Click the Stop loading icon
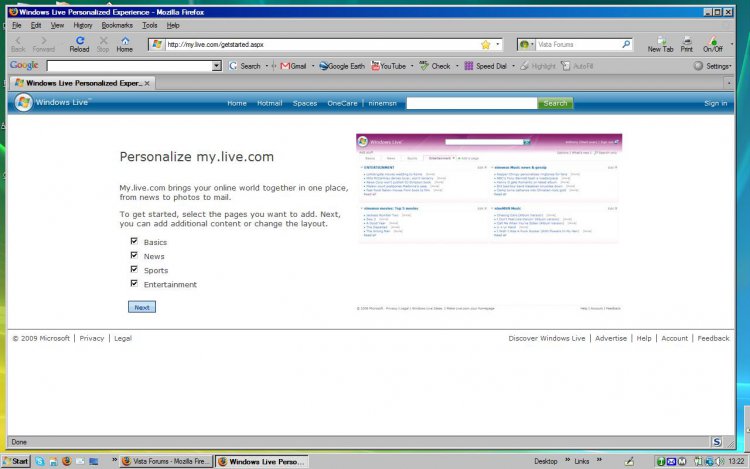Screen dimensions: 750x469 (103, 41)
